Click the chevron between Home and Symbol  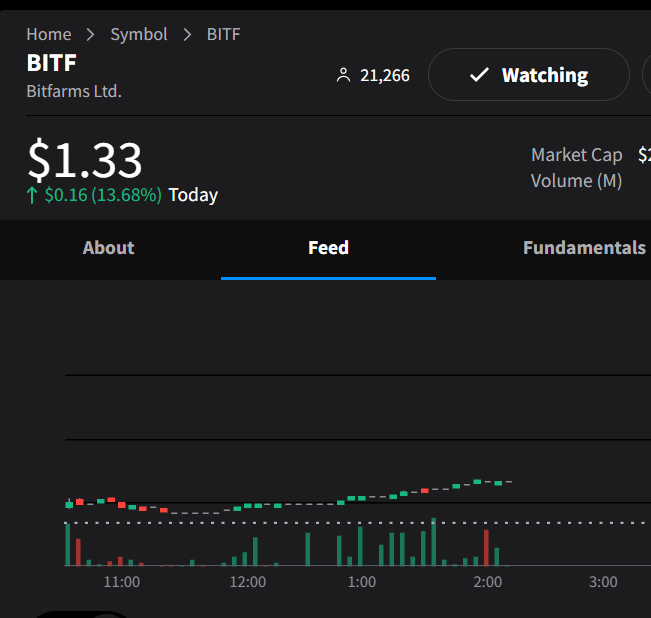[x=91, y=35]
